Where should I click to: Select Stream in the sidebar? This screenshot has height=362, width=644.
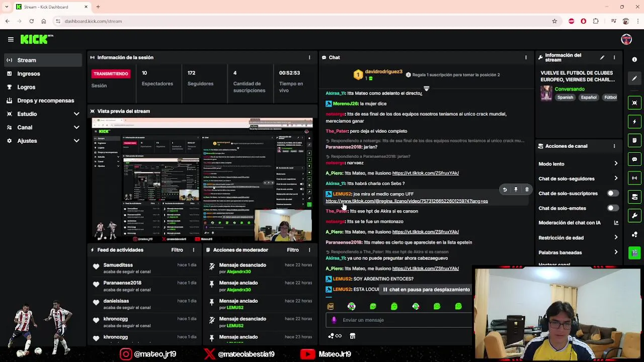pos(43,60)
